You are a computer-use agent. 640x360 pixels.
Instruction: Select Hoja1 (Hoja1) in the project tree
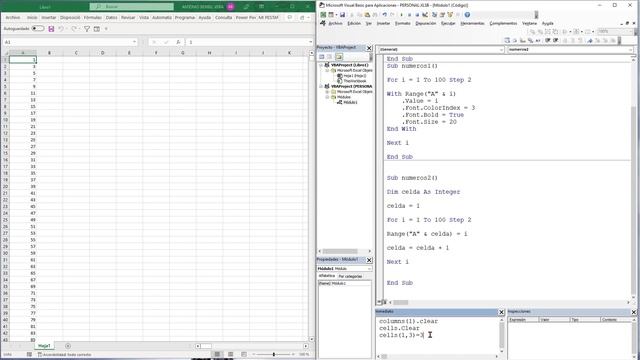pyautogui.click(x=354, y=76)
